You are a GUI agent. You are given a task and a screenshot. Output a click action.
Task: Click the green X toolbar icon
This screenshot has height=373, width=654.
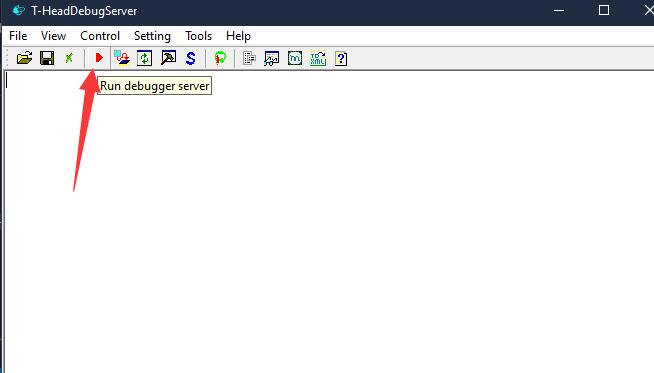tap(69, 58)
